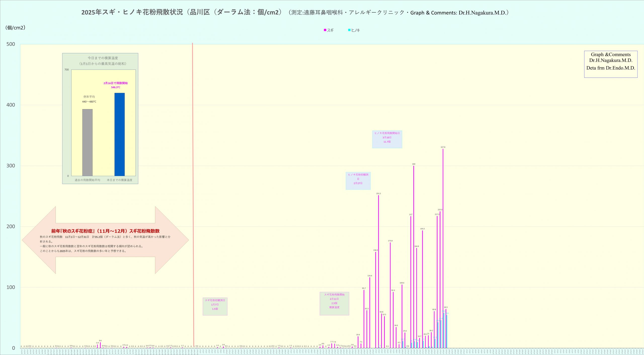Click the 173.8 data label
The width and height of the screenshot is (644, 355).
point(390,241)
